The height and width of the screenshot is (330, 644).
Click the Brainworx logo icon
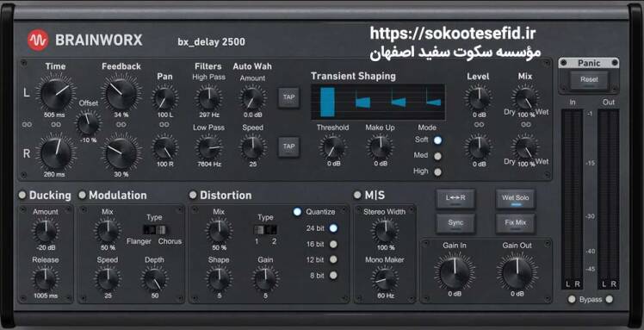(38, 40)
